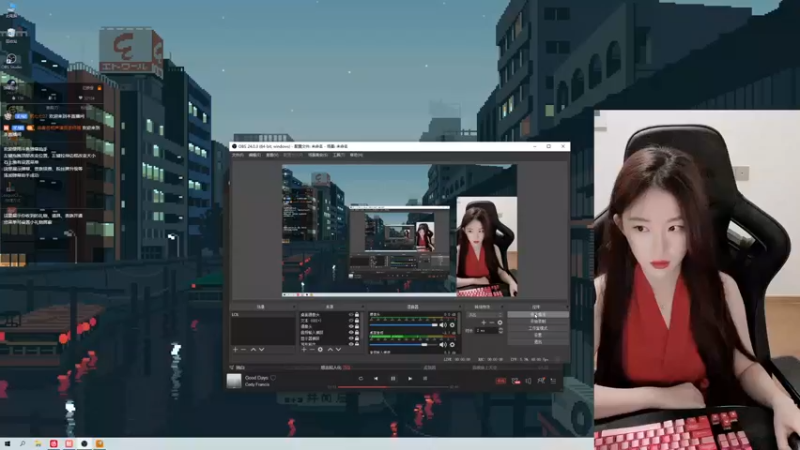Toggle the lock of the 音频输入捕获 source

point(357,332)
